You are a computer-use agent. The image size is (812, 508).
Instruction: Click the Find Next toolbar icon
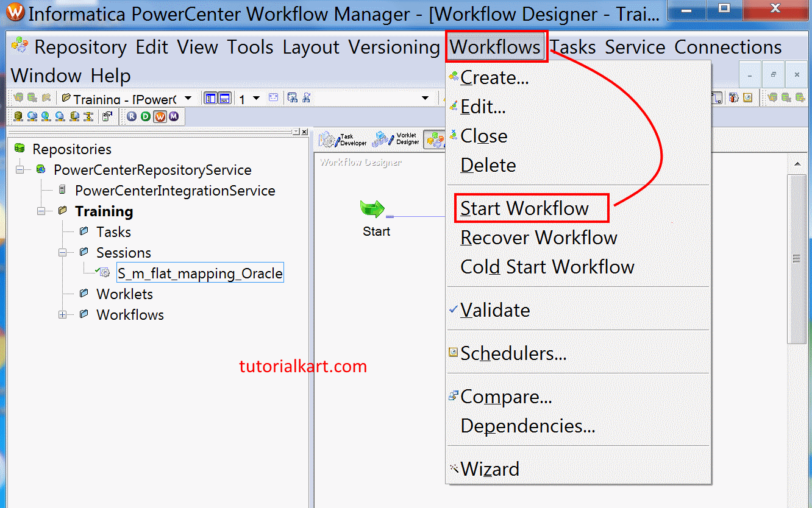307,97
